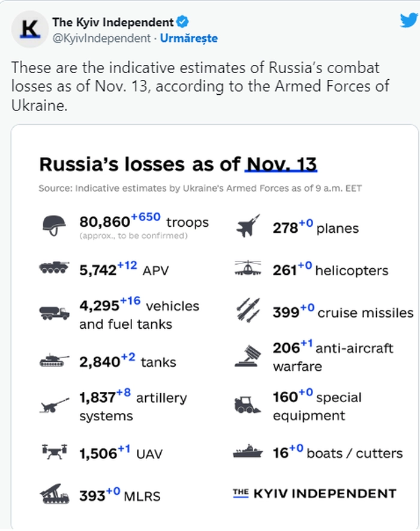
Task: Click the helicopter icon beside 261
Action: point(248,269)
